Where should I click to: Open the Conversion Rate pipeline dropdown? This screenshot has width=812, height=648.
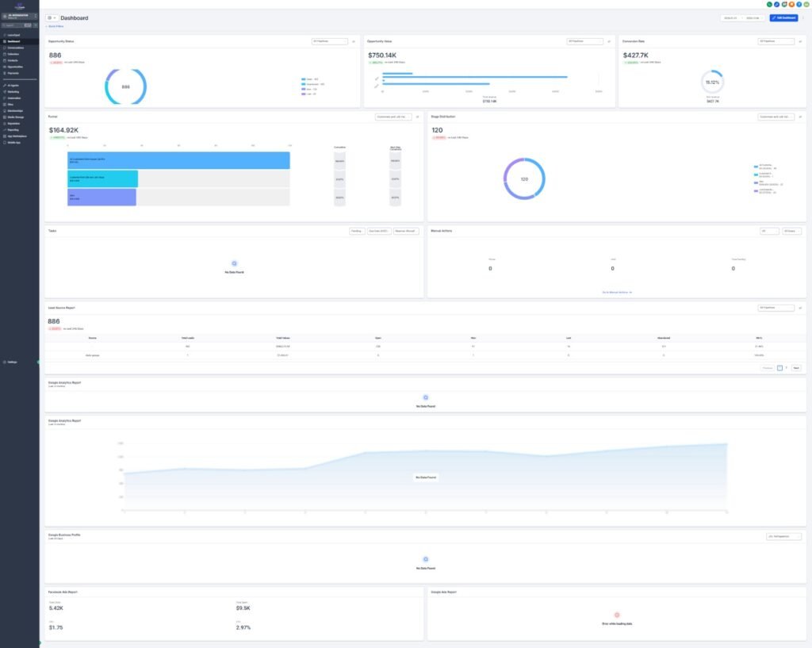click(776, 40)
